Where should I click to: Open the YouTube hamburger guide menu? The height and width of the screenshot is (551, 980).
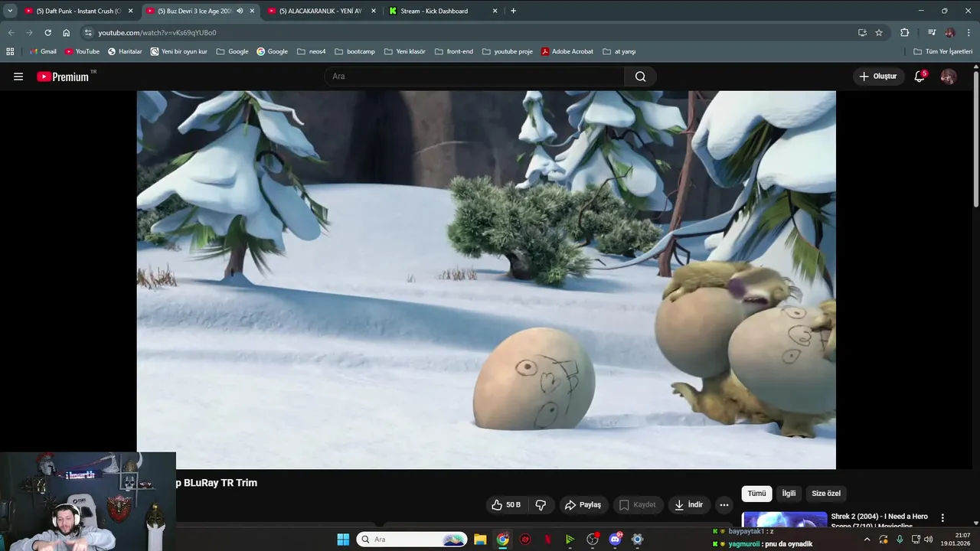[18, 77]
